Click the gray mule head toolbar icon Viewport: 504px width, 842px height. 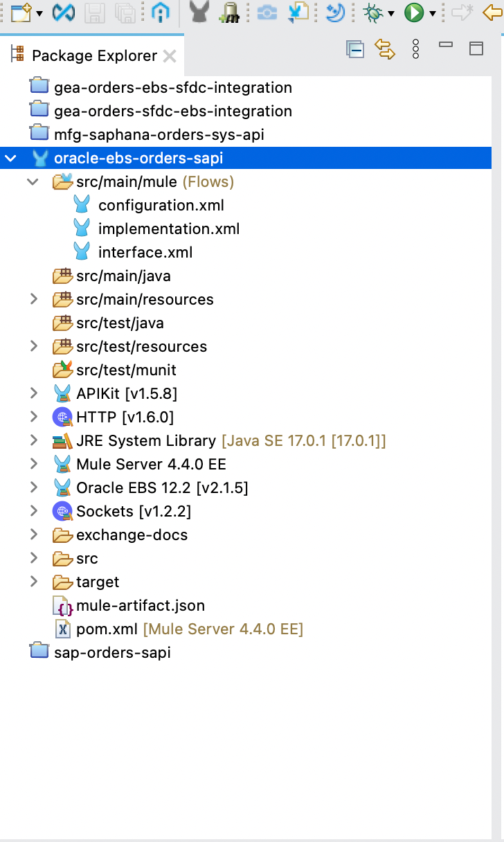coord(199,12)
